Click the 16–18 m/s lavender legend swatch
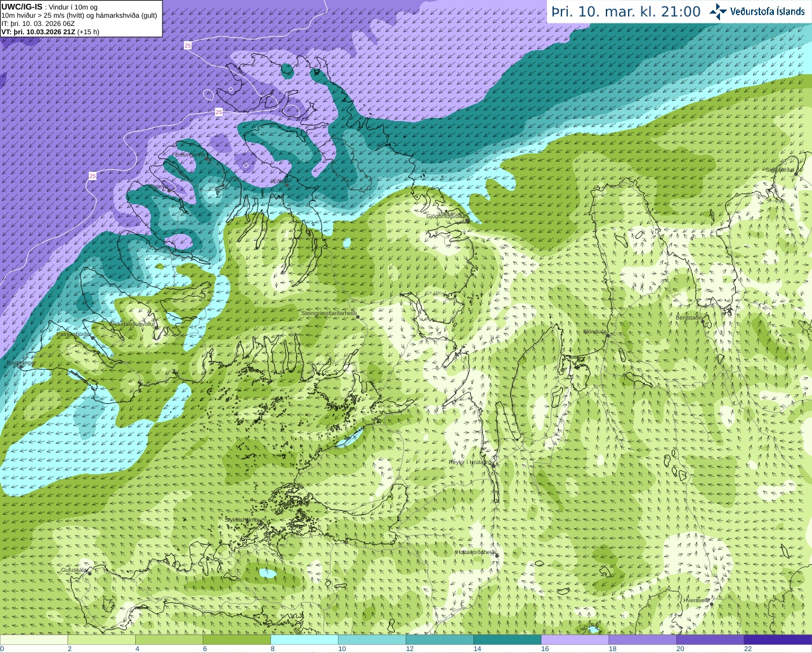812x653 pixels. tap(575, 640)
